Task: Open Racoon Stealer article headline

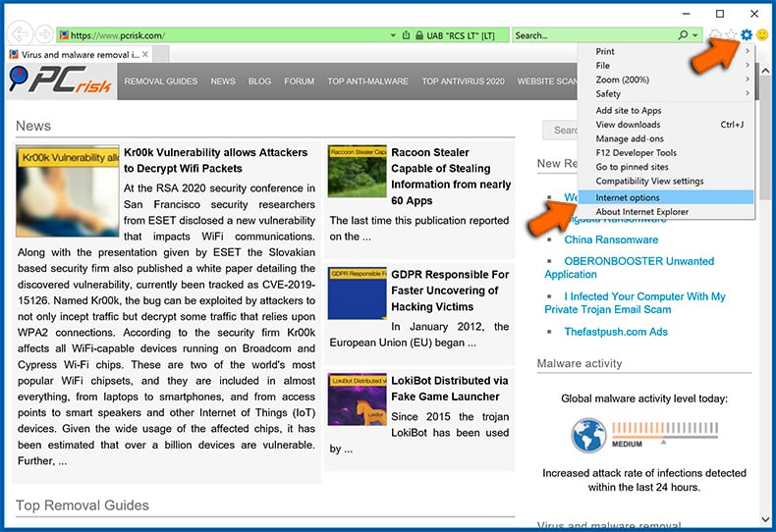Action: coord(451,176)
